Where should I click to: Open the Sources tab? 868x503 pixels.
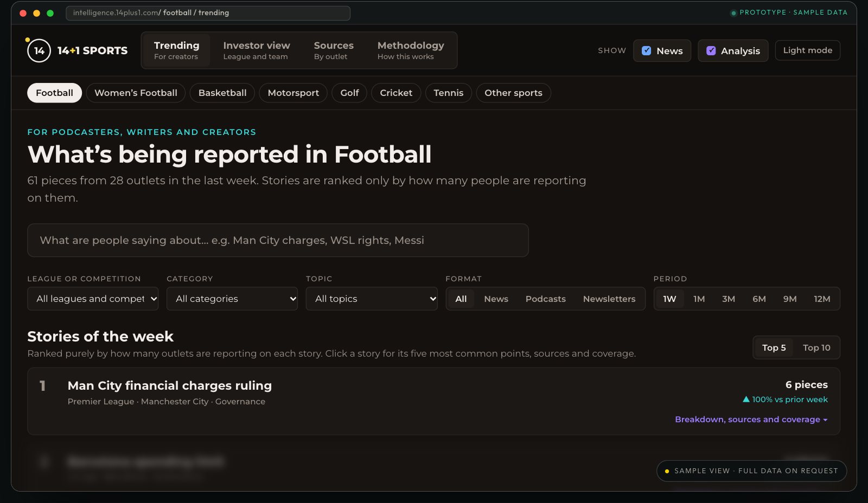[x=334, y=50]
